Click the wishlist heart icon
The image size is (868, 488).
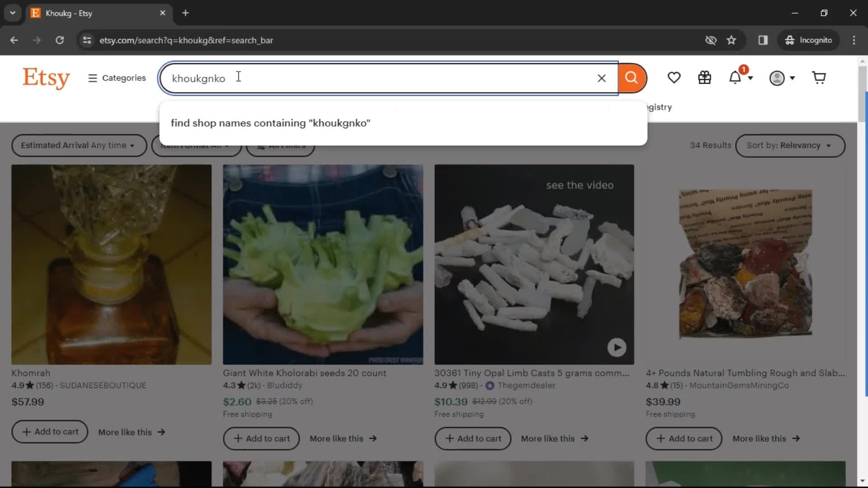(x=674, y=78)
